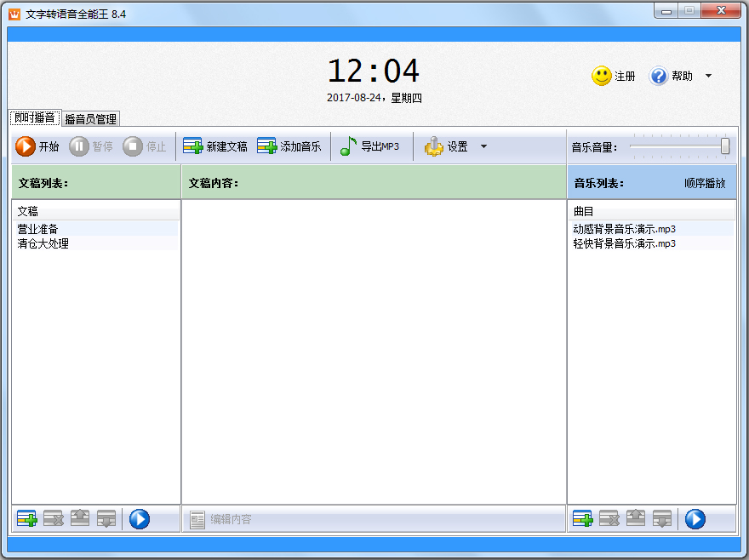Click the 文稿 column header

(96, 211)
